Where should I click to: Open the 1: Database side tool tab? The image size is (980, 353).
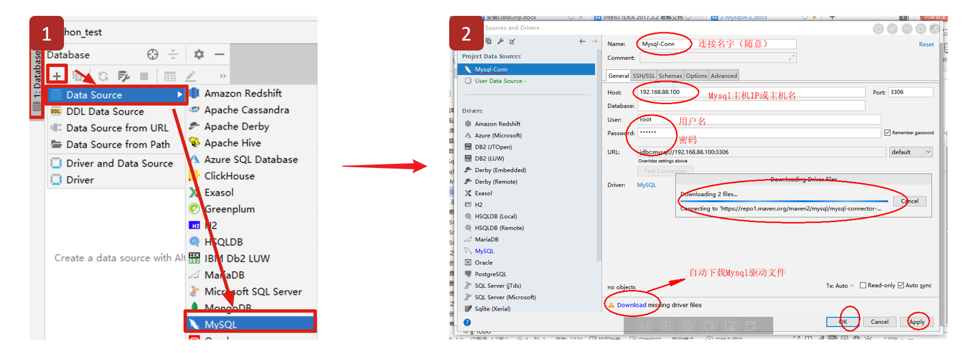pyautogui.click(x=37, y=82)
